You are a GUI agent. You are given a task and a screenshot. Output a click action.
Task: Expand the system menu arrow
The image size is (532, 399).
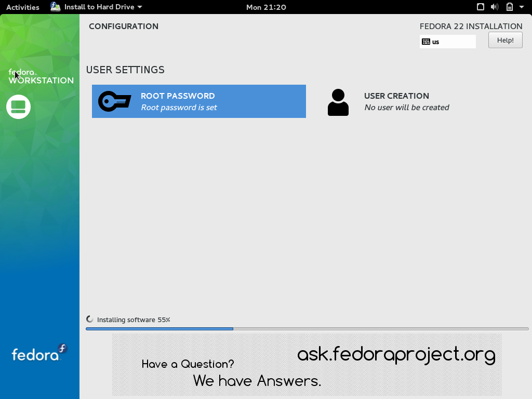pyautogui.click(x=522, y=7)
